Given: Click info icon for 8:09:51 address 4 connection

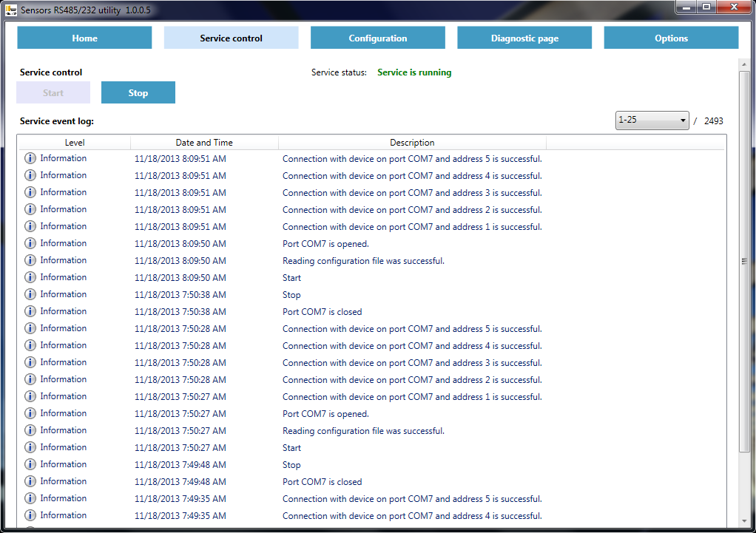Looking at the screenshot, I should click(30, 175).
